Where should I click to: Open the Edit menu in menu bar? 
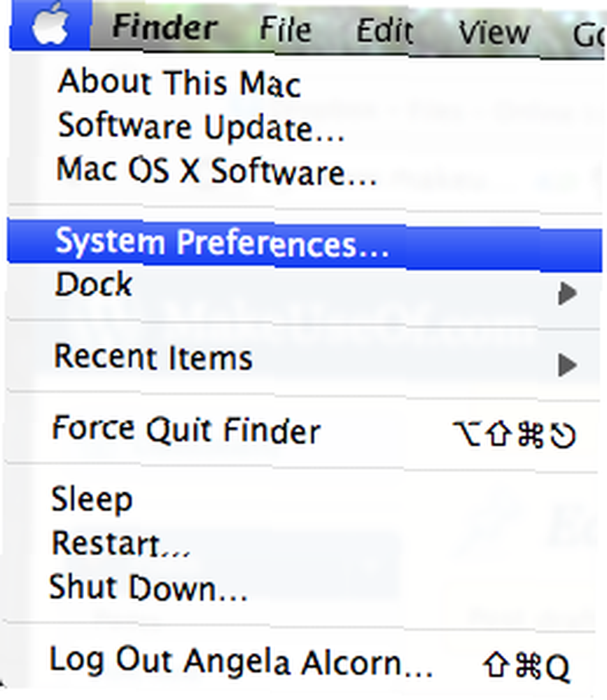pyautogui.click(x=384, y=31)
